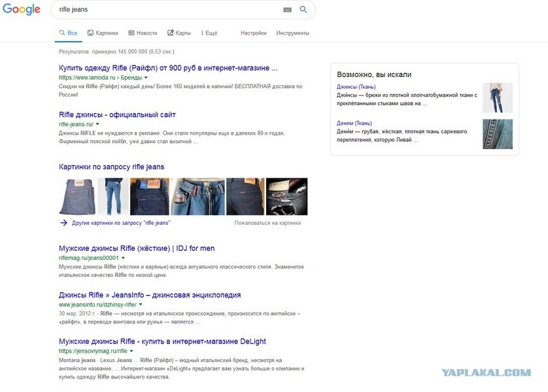Click the Google logo
548x392 pixels.
(22, 9)
